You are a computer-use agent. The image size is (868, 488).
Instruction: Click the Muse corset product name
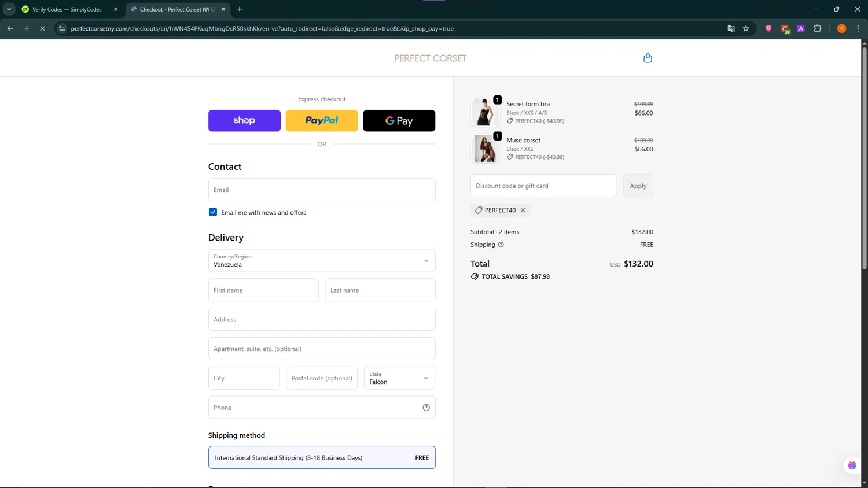click(x=523, y=140)
